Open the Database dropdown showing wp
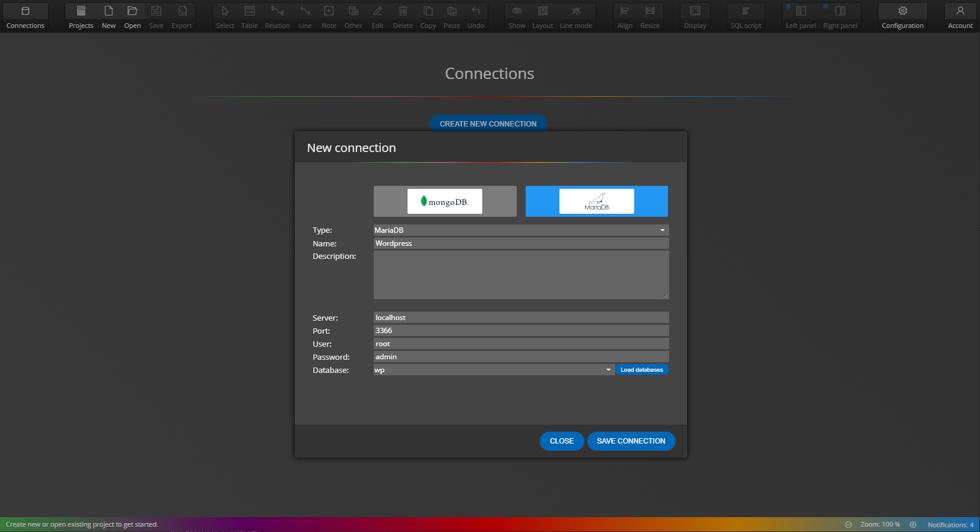Viewport: 980px width, 532px height. coord(494,370)
